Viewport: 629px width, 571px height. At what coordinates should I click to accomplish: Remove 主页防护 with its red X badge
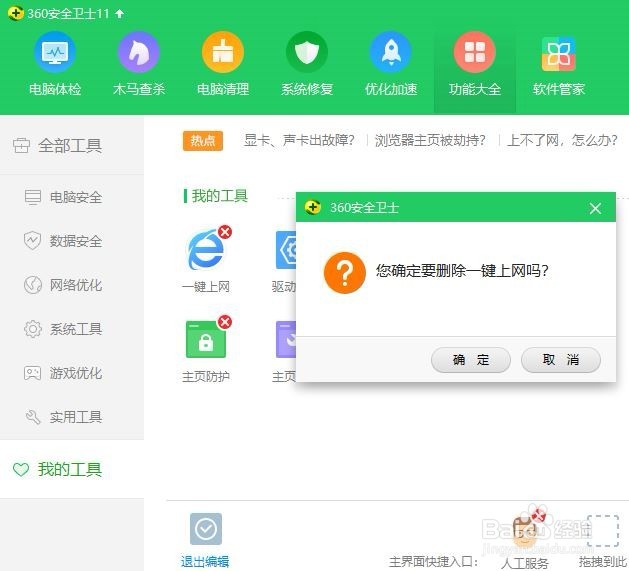pos(225,322)
